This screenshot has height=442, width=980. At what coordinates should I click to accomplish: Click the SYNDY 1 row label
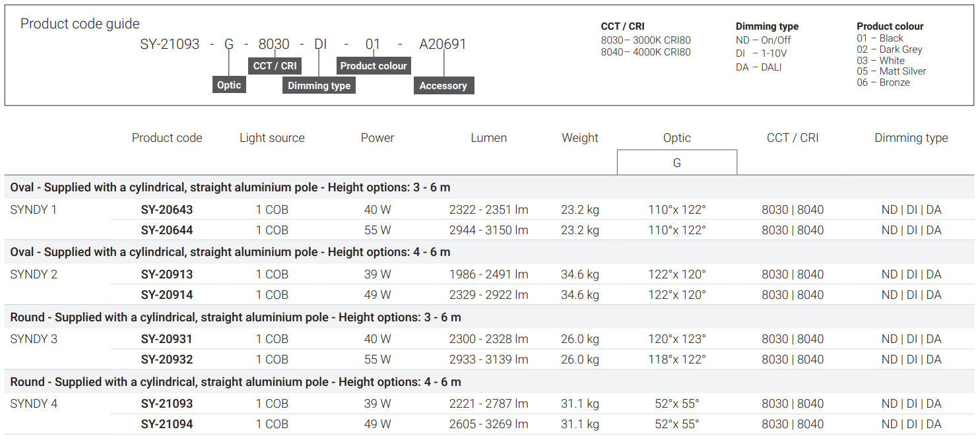[x=34, y=210]
